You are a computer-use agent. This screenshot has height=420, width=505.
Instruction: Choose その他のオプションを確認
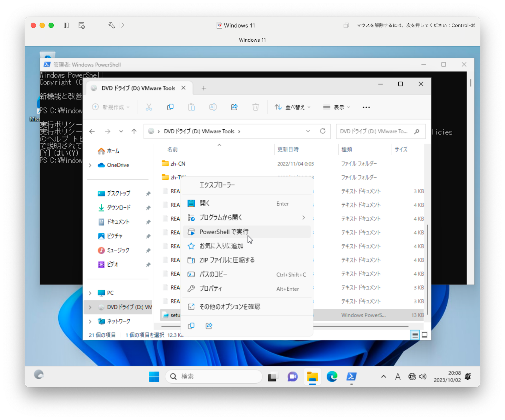(247, 306)
